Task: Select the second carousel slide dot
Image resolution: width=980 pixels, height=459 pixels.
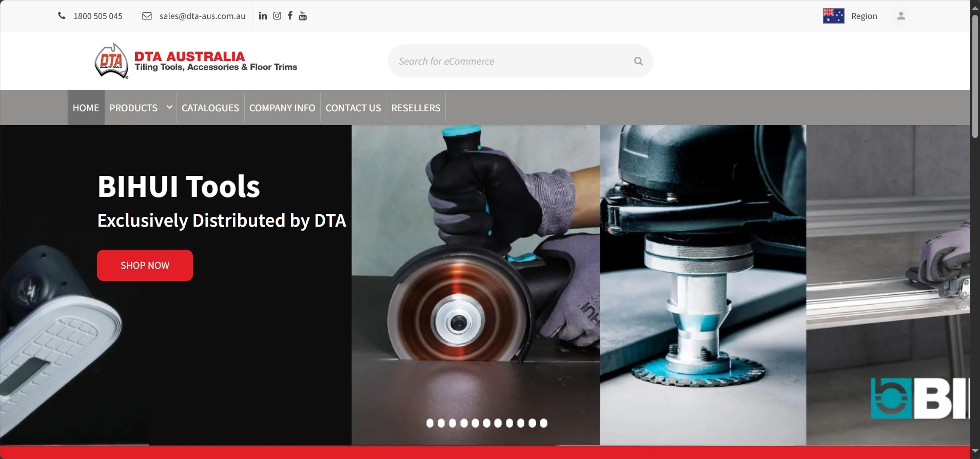Action: coord(441,423)
